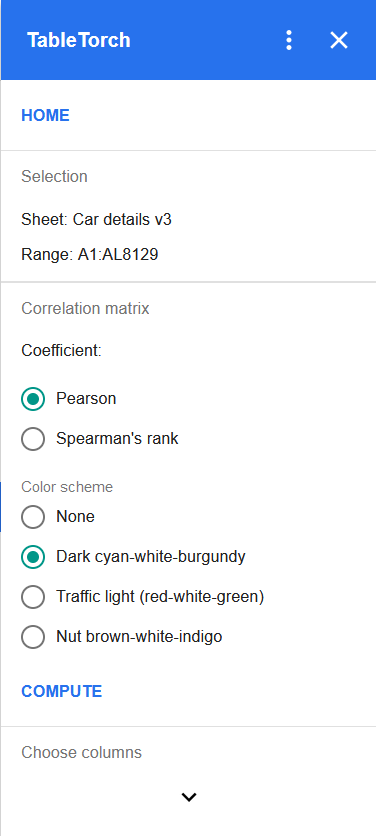The image size is (376, 836).
Task: Pick Dark cyan-white-burgundy color scheme
Action: point(33,557)
